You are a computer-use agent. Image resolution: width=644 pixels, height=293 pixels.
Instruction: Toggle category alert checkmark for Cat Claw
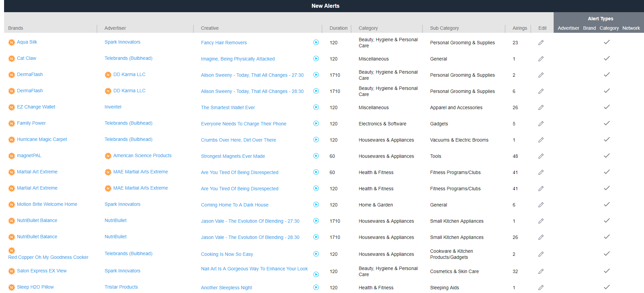point(606,58)
